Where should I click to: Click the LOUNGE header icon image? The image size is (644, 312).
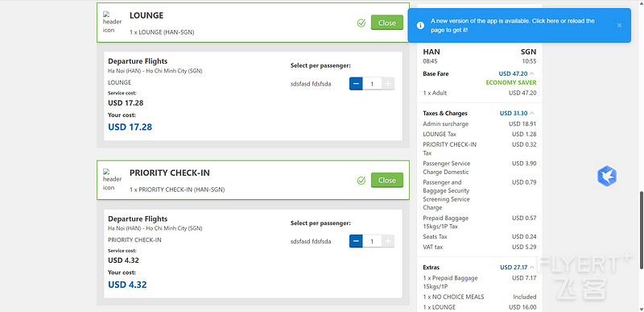(x=112, y=23)
